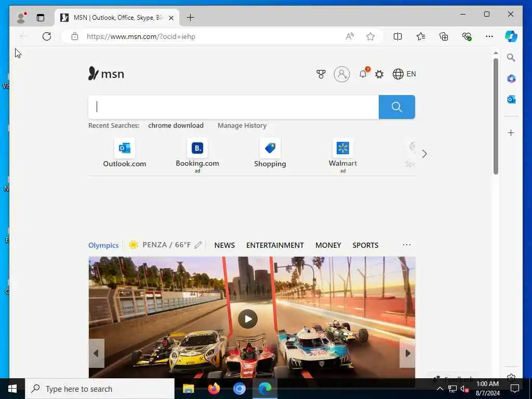This screenshot has width=532, height=399.
Task: Close the MSN tab
Action: 171,18
